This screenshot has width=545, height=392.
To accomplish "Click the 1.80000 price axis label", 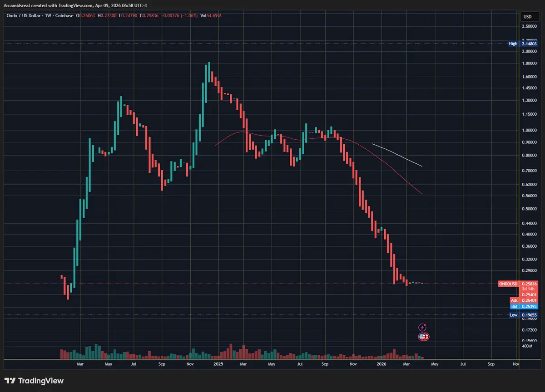I will coord(530,64).
